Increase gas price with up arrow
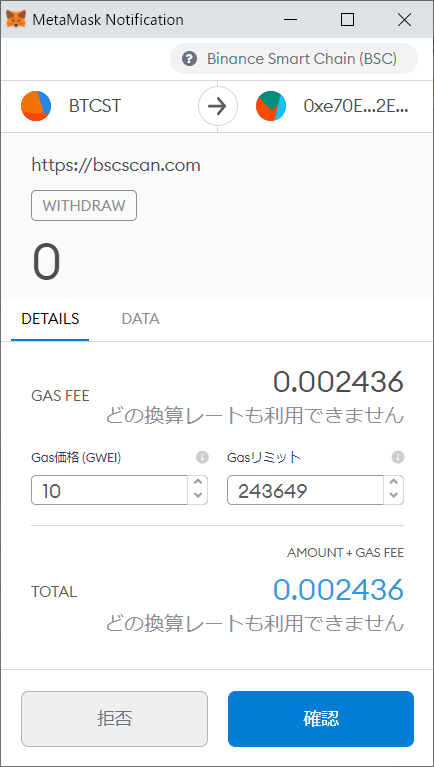This screenshot has width=434, height=767. pos(198,482)
